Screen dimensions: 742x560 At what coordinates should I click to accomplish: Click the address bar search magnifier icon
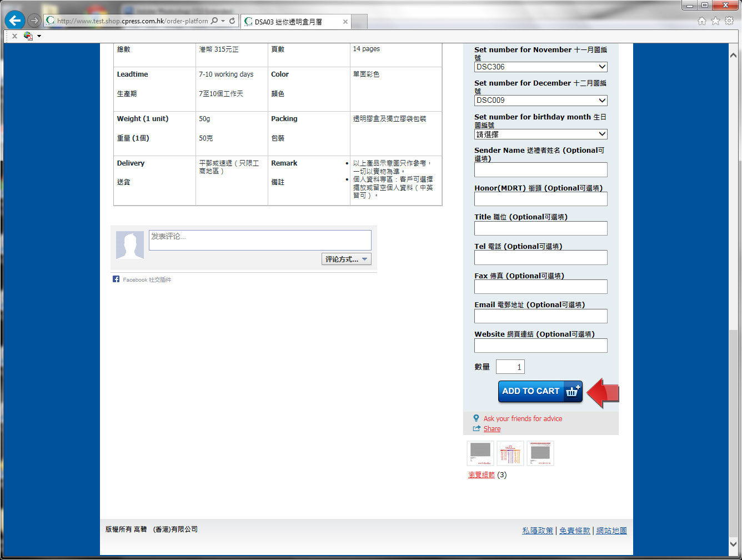[x=214, y=21]
